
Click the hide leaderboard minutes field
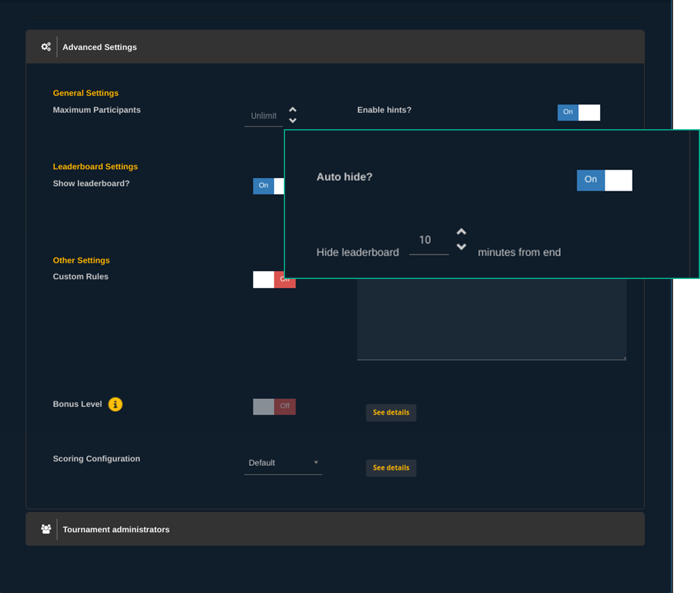(428, 241)
